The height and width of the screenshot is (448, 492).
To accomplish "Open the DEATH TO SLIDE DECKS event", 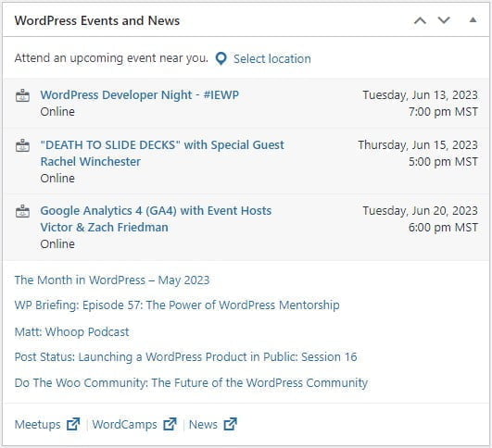I will click(162, 154).
